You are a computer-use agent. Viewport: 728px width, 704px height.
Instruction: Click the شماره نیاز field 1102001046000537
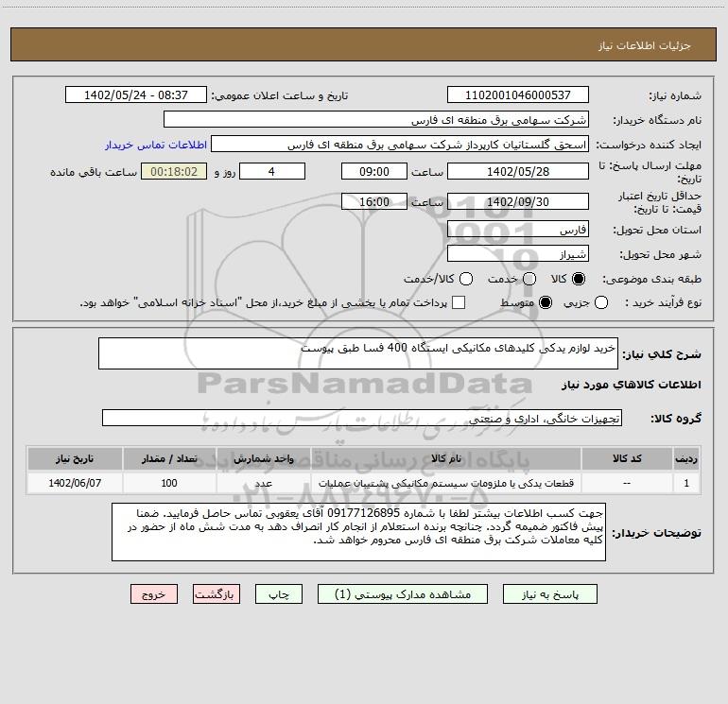click(x=518, y=95)
